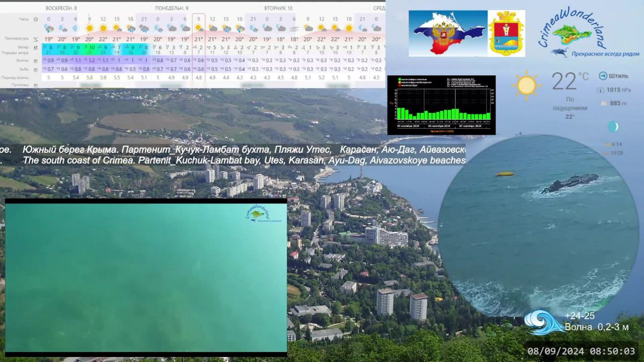
Task: Click the sun icon beside 22°C
Action: tap(526, 84)
